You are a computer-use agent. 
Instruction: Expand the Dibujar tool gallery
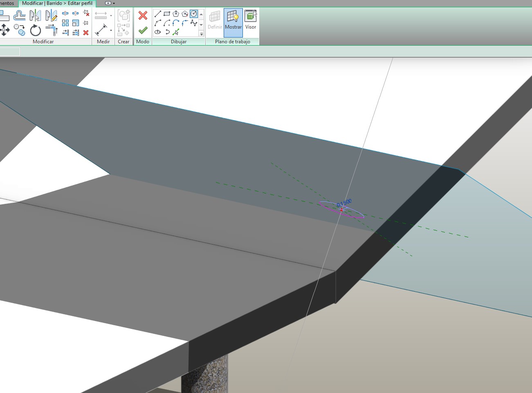point(201,34)
